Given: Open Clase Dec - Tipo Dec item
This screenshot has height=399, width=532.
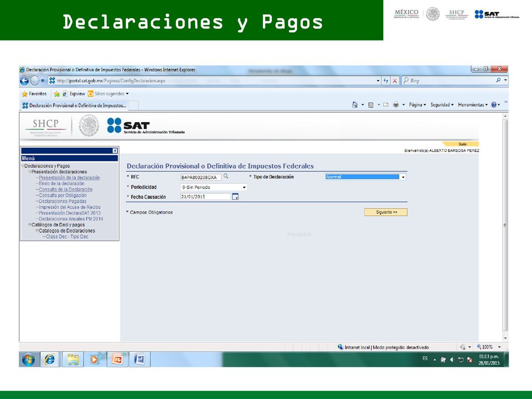Looking at the screenshot, I should (67, 237).
